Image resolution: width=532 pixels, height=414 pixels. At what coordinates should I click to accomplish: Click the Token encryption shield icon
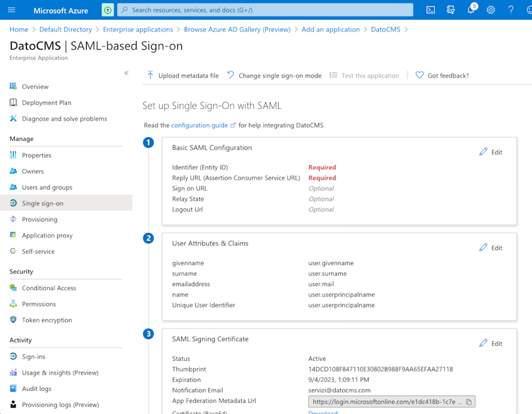tap(13, 320)
